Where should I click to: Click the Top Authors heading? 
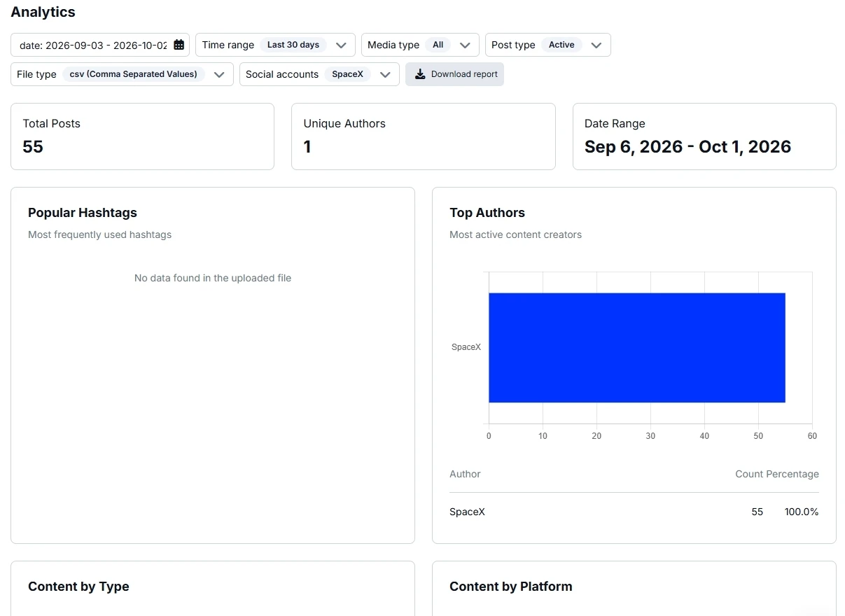click(487, 213)
